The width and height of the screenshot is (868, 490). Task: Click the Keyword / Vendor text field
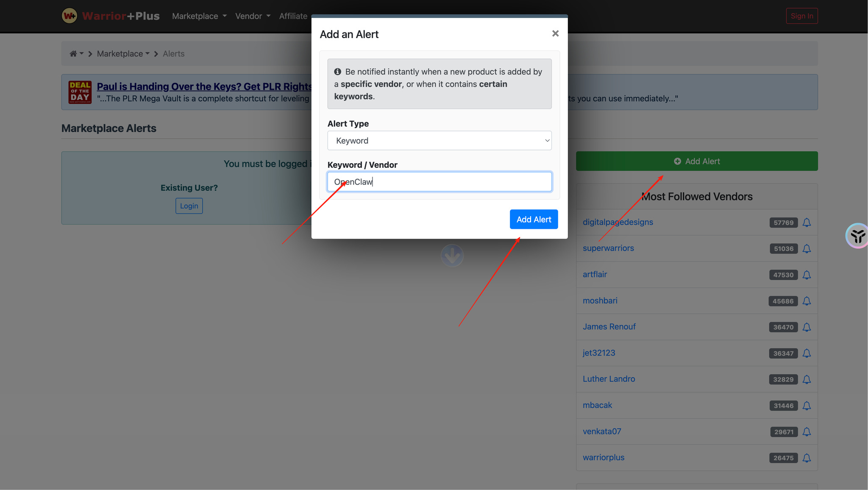[440, 182]
